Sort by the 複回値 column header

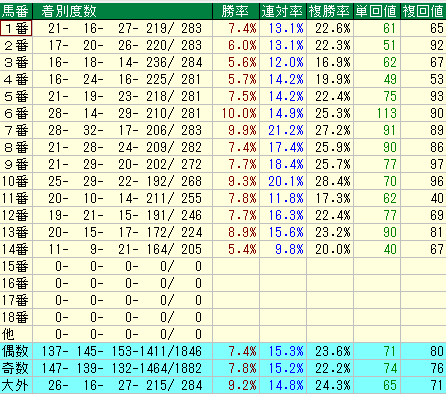[423, 11]
